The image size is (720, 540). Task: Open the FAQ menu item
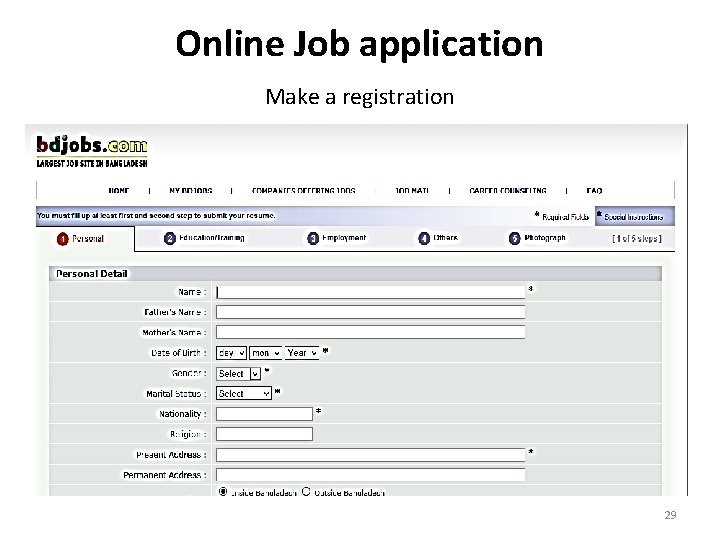[594, 191]
